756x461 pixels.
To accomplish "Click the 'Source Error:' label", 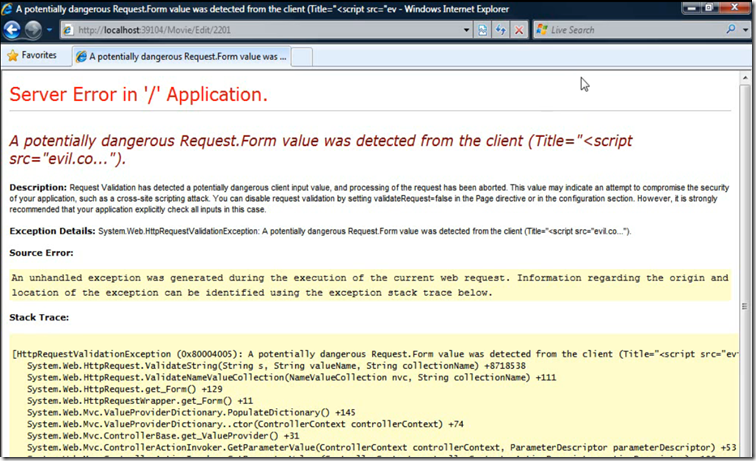I will coord(41,253).
